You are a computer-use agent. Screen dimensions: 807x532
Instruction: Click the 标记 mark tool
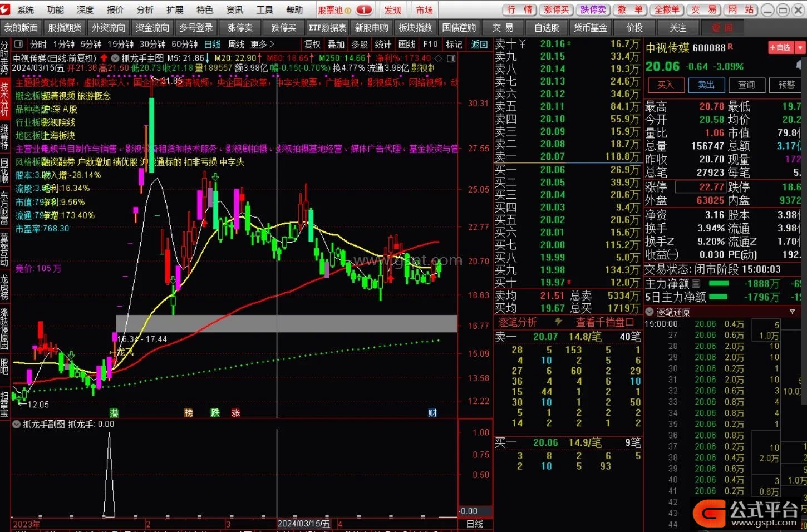[x=454, y=44]
